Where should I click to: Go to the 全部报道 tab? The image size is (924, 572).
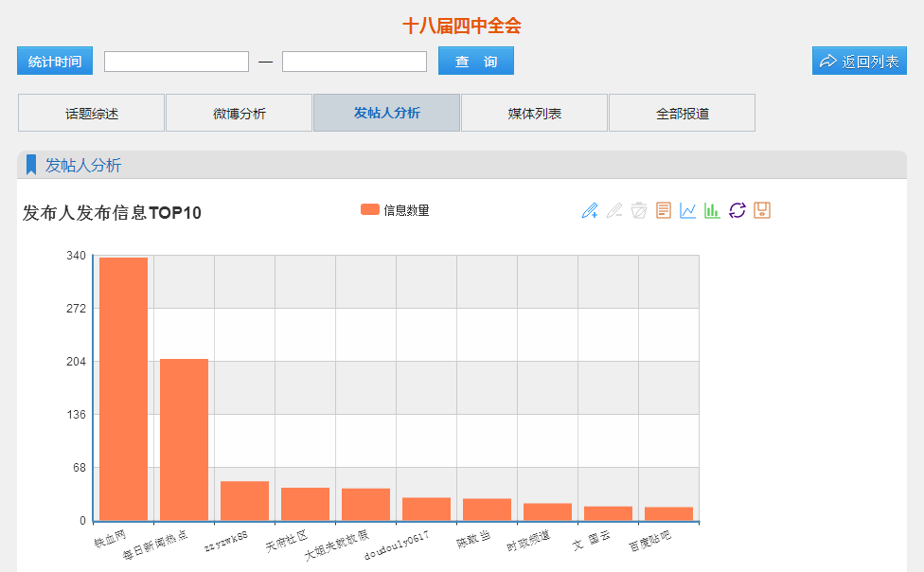click(683, 114)
